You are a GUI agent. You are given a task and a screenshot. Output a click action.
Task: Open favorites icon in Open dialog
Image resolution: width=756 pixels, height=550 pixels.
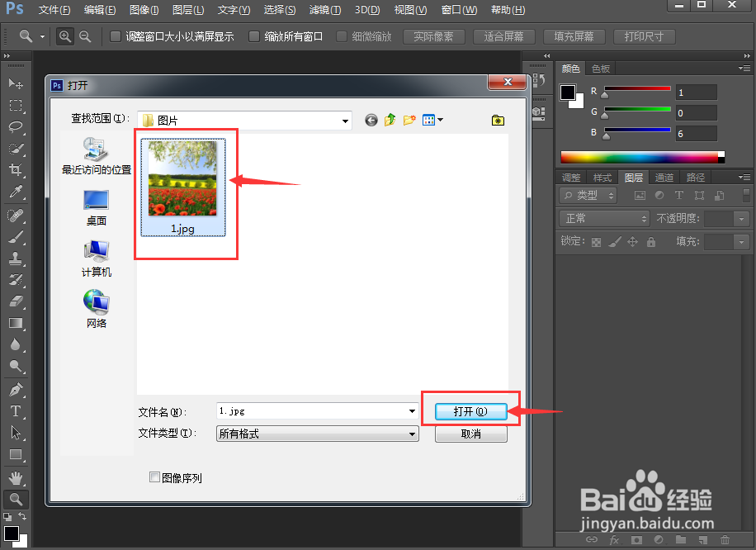click(498, 120)
